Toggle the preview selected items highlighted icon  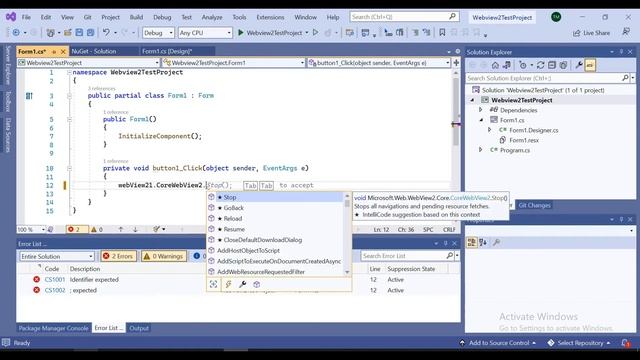click(590, 65)
